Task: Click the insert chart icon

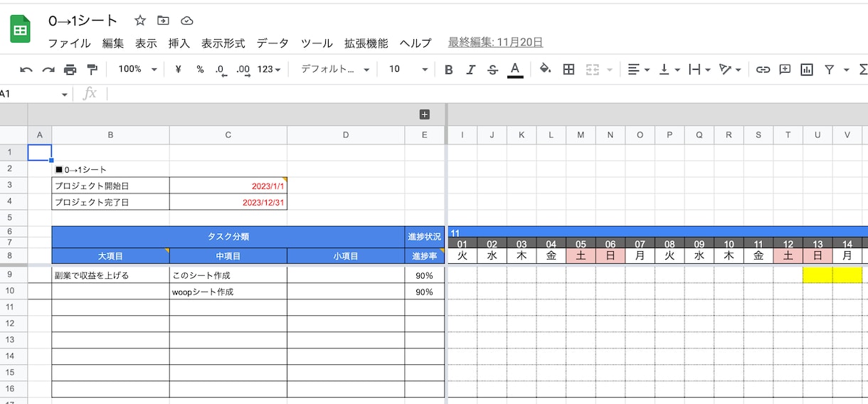Action: (x=807, y=69)
